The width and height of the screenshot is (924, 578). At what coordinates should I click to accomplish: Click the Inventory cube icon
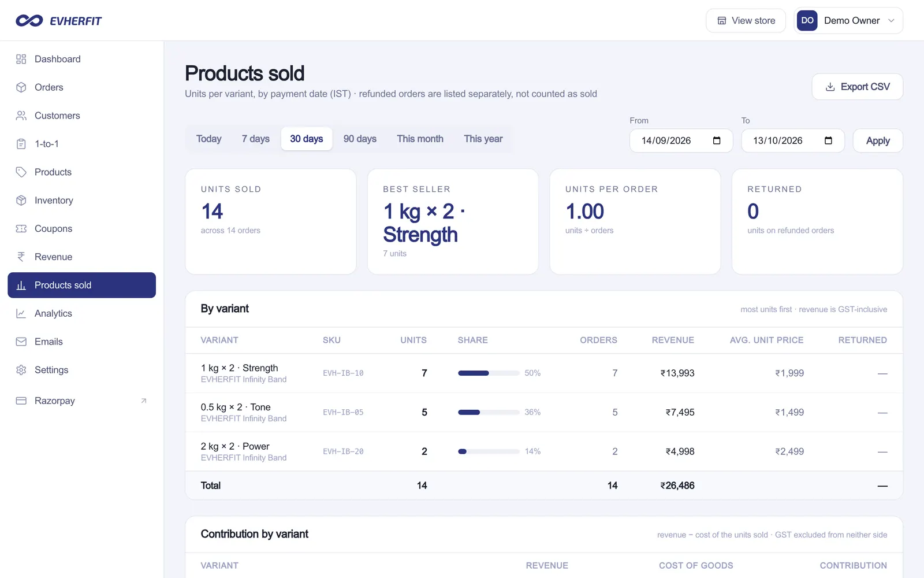[21, 201]
